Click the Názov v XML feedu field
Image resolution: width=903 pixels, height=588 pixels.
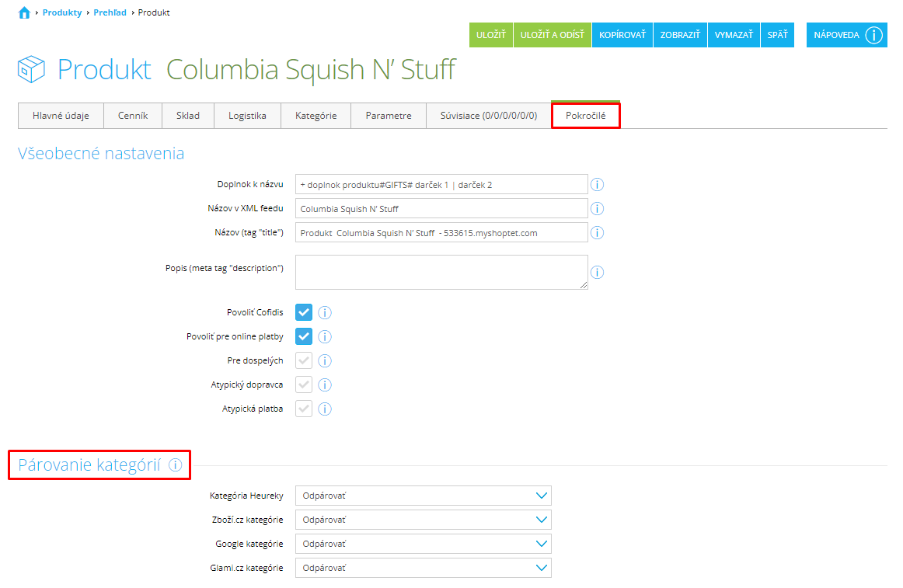pos(441,209)
